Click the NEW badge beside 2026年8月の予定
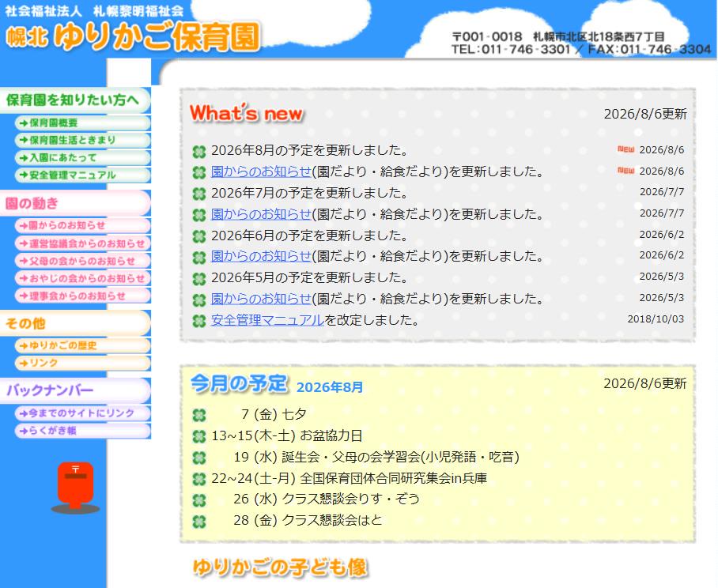This screenshot has width=718, height=588. click(626, 149)
